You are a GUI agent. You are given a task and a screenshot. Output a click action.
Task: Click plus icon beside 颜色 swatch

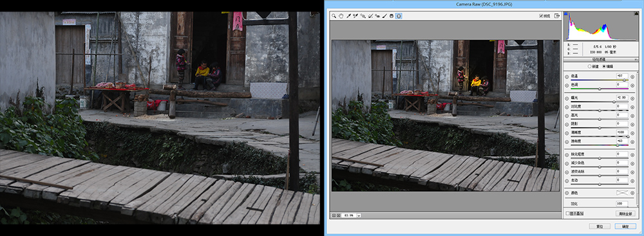632,193
